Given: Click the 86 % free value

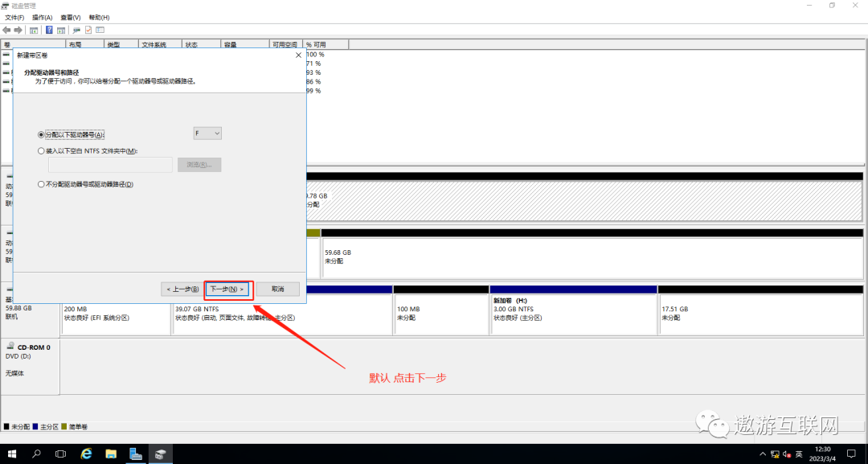Looking at the screenshot, I should click(314, 81).
